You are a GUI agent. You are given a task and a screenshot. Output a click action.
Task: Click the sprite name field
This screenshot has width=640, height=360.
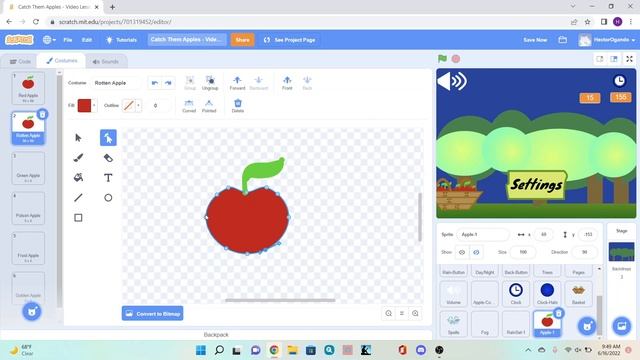pos(483,235)
